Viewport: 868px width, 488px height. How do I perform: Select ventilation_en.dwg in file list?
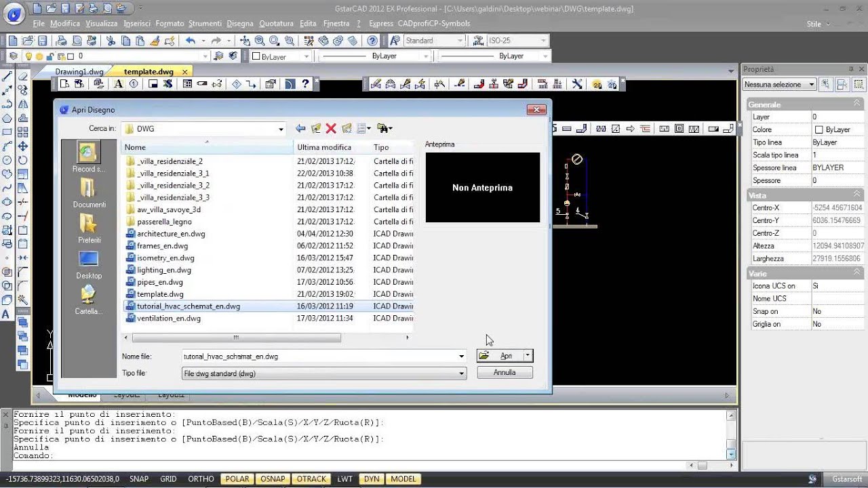(169, 319)
